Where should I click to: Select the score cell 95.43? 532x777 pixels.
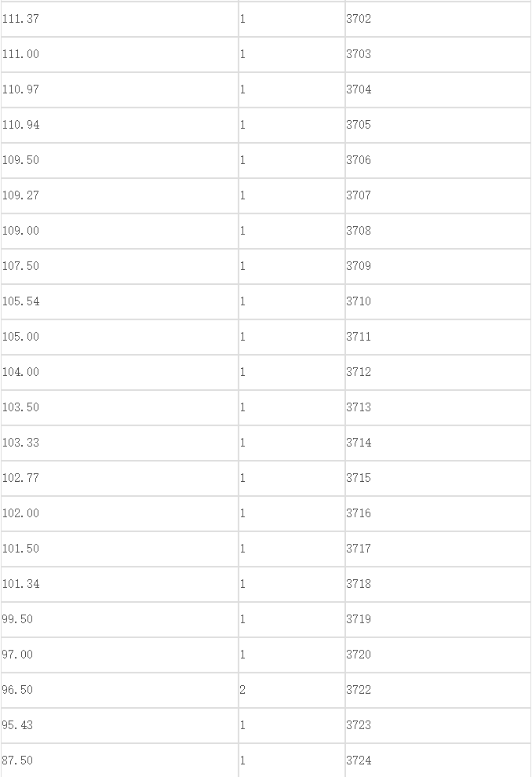click(x=119, y=725)
